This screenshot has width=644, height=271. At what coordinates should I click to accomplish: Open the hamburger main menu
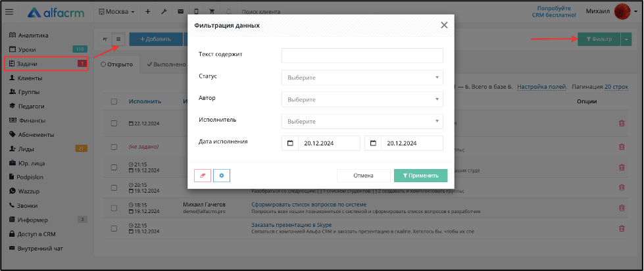pos(9,12)
